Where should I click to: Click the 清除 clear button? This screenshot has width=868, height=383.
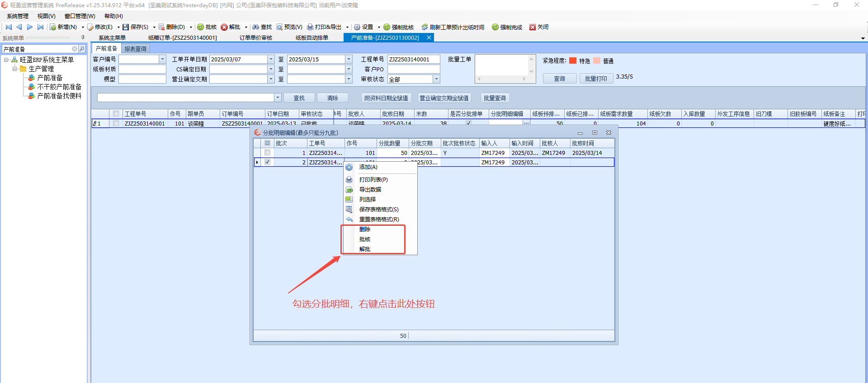tap(333, 98)
